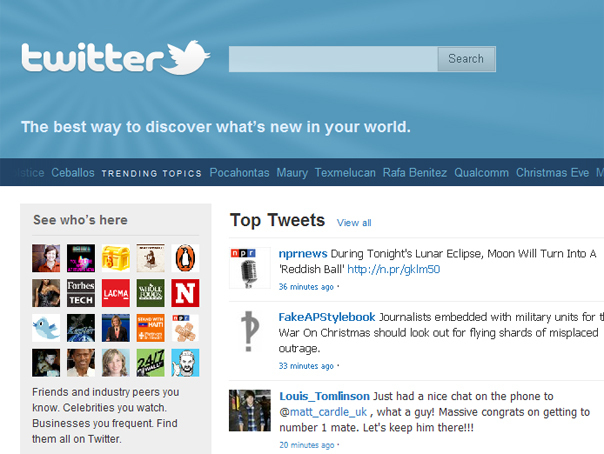Open the bearded cartoon man avatar
The height and width of the screenshot is (454, 604).
pos(185,363)
